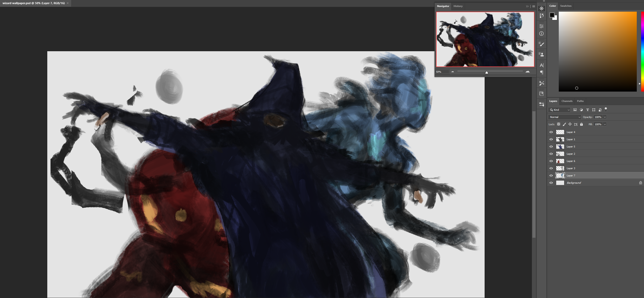Switch to the Swatches tab
The width and height of the screenshot is (644, 298).
(x=566, y=6)
